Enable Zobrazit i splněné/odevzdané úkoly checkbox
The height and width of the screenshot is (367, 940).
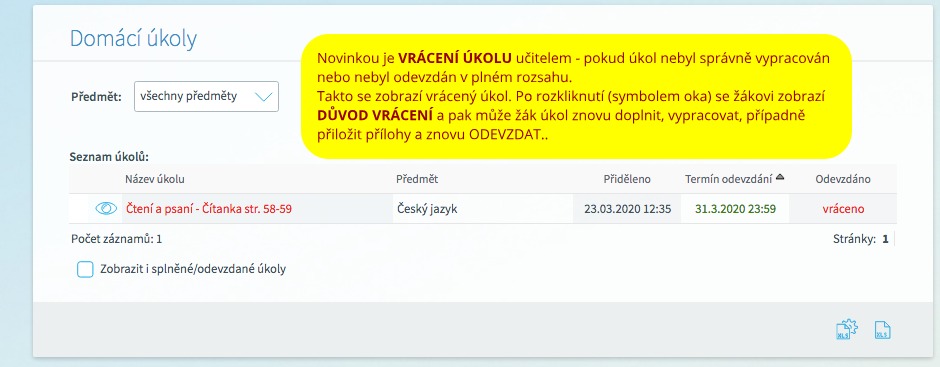85,269
